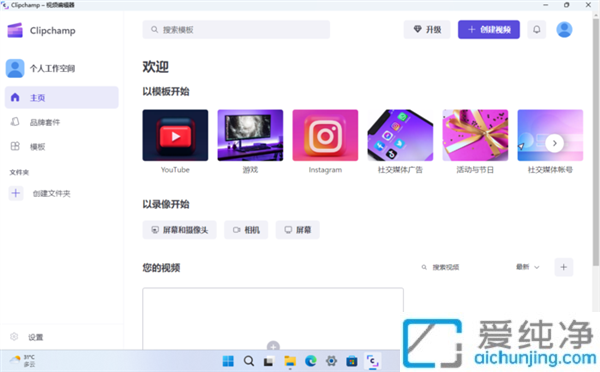Image resolution: width=600 pixels, height=372 pixels.
Task: Open the 社交媒体广告 template thumbnail
Action: tap(400, 135)
